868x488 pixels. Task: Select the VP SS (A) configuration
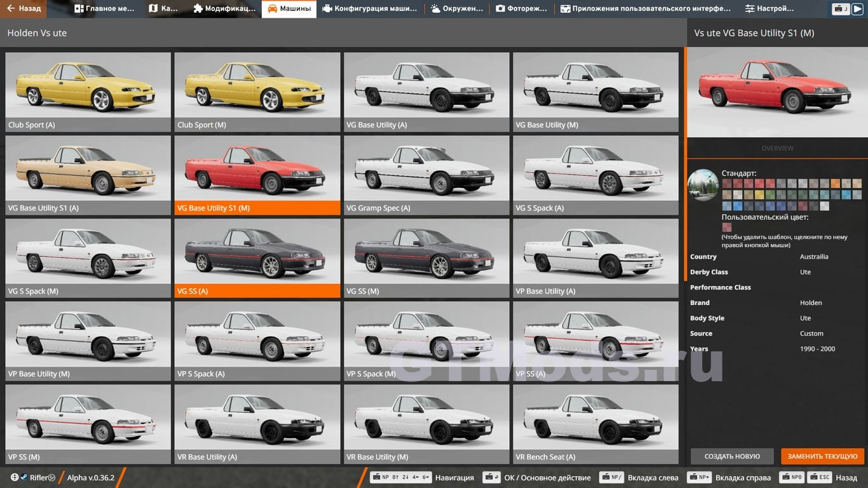596,341
